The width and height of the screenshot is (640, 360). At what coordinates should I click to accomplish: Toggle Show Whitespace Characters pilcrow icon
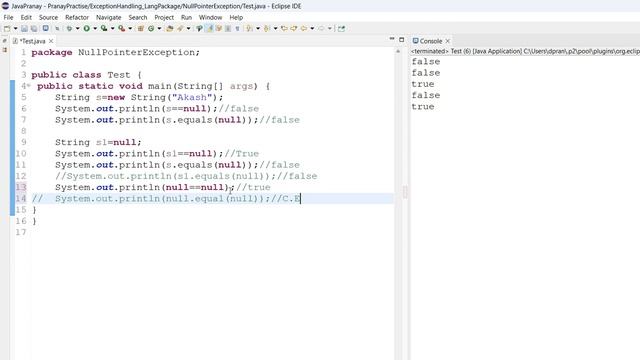238,29
